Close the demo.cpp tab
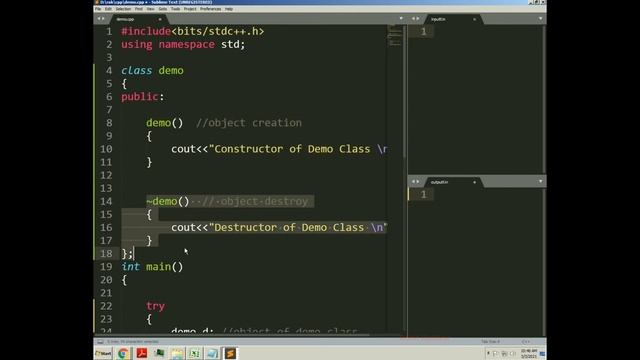Screen dimensions: 640x360 160,19
